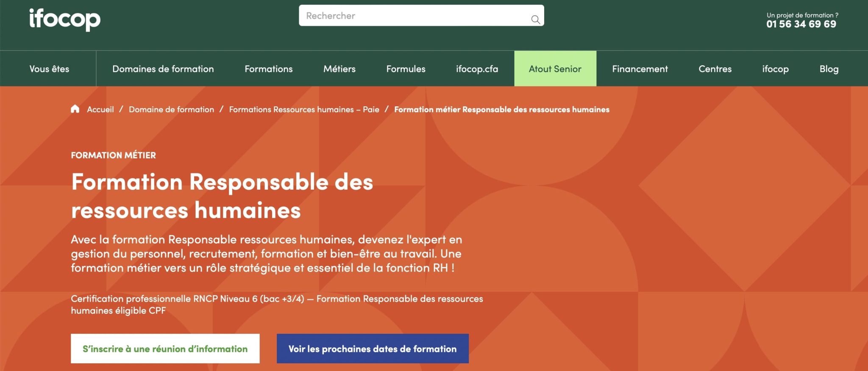
Task: Open Domaines de formation menu
Action: tap(163, 69)
